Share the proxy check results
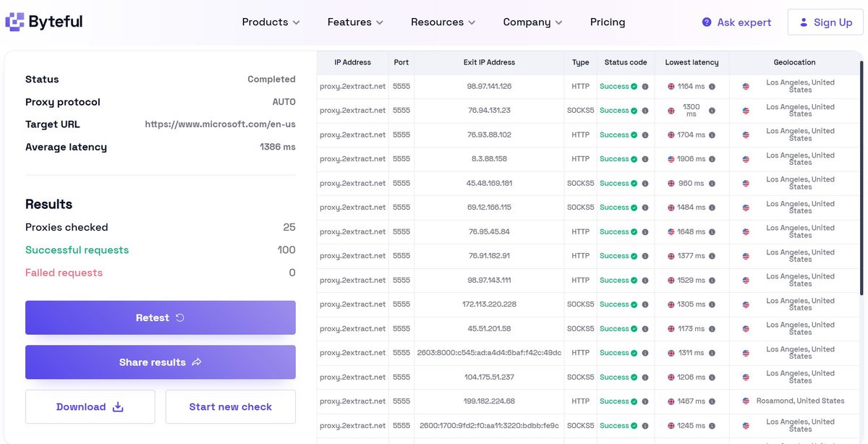 (161, 362)
